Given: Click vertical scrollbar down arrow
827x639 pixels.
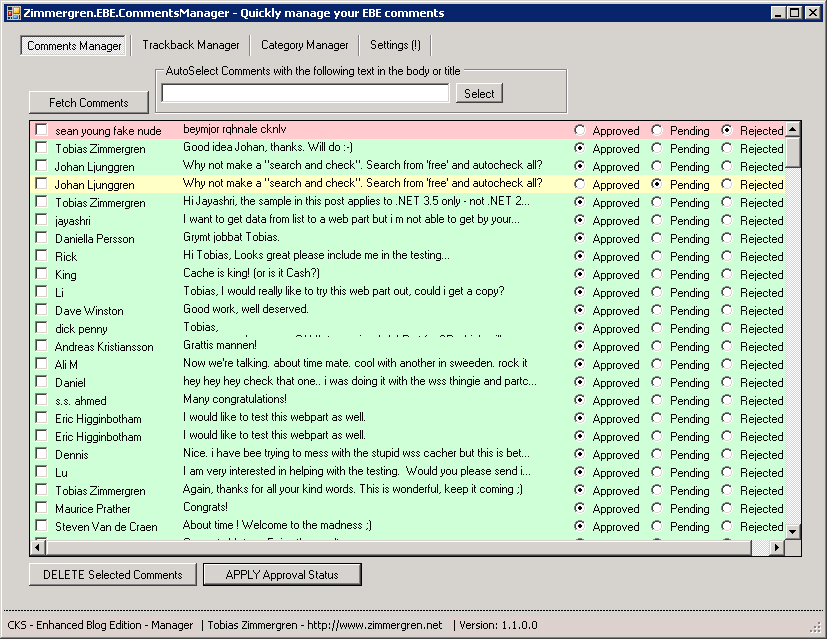Looking at the screenshot, I should coord(793,531).
